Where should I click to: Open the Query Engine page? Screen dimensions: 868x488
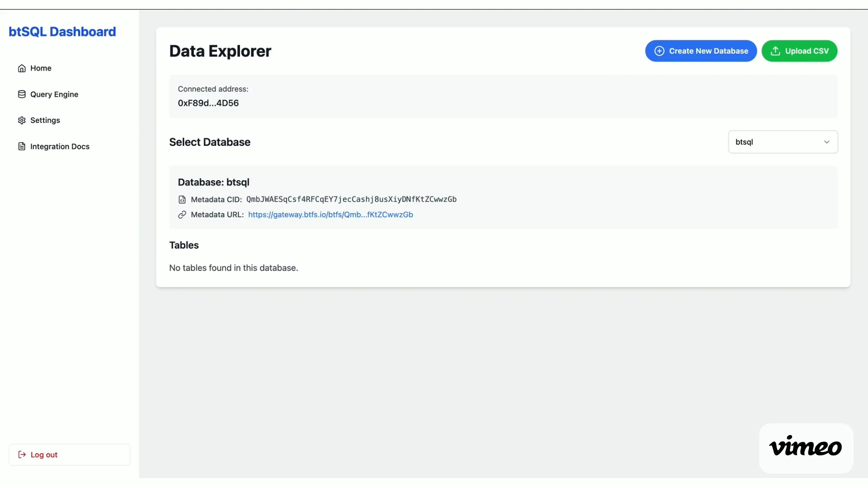54,94
